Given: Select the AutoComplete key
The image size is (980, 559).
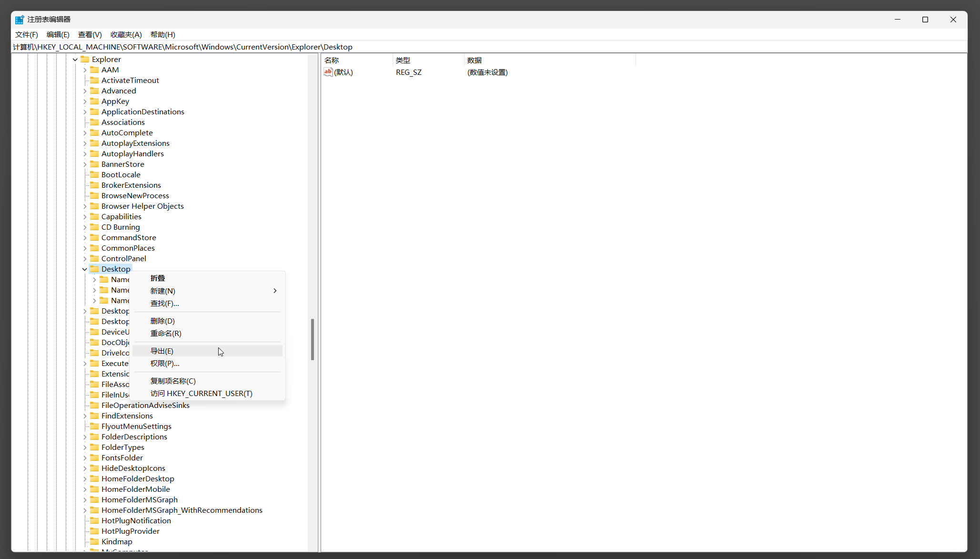Looking at the screenshot, I should click(127, 133).
